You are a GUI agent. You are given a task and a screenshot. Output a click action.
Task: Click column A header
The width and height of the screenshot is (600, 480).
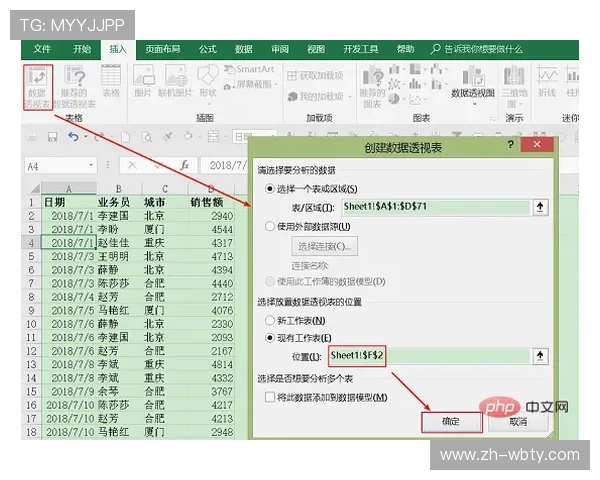(x=68, y=189)
